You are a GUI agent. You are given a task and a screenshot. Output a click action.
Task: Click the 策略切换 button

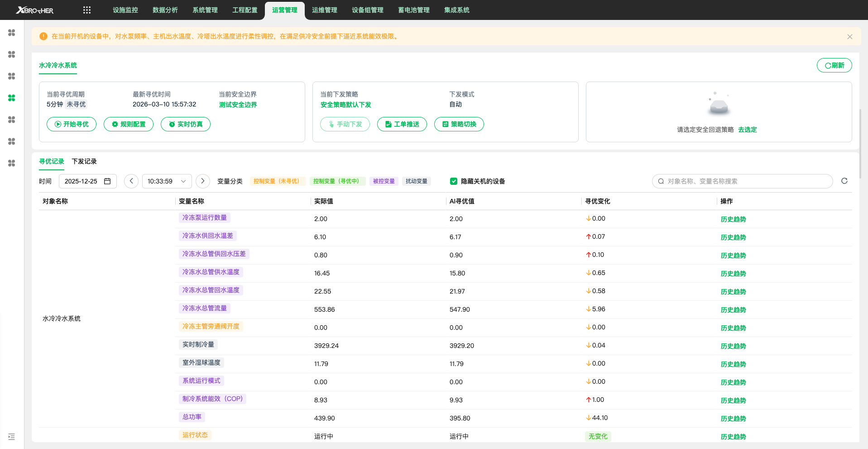(459, 124)
